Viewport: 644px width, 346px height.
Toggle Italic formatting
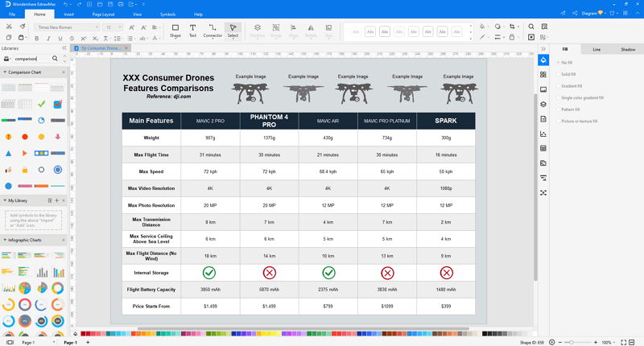click(x=48, y=38)
